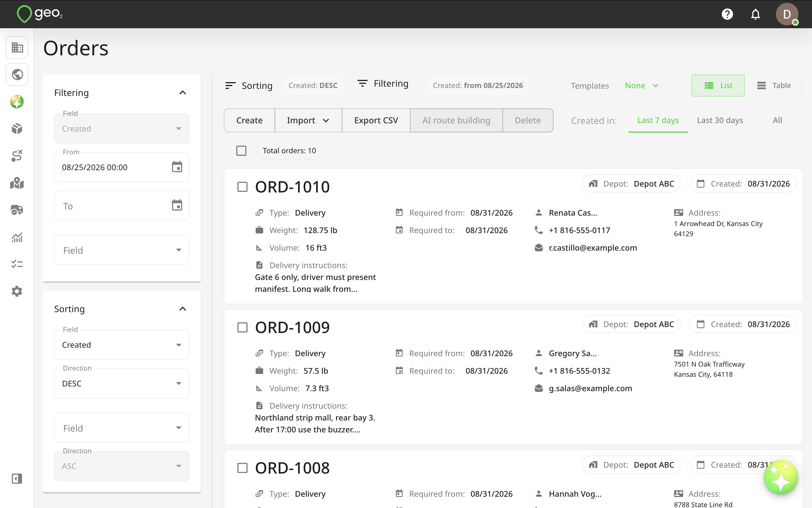Open the help question mark icon
Viewport: 812px width, 508px height.
tap(727, 14)
